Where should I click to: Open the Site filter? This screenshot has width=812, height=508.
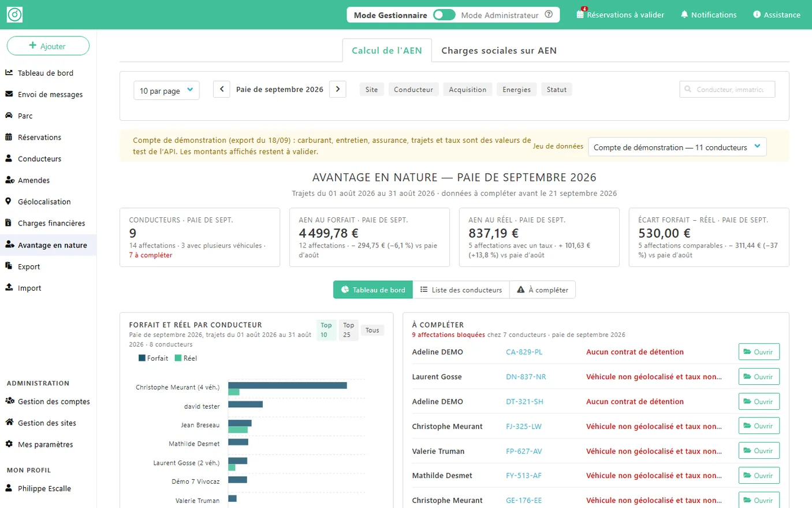[371, 90]
